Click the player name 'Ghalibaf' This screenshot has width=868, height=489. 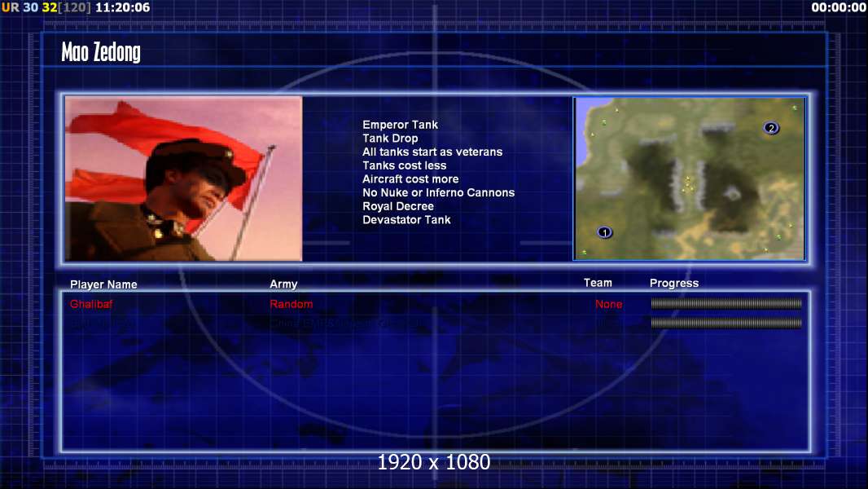click(x=91, y=304)
